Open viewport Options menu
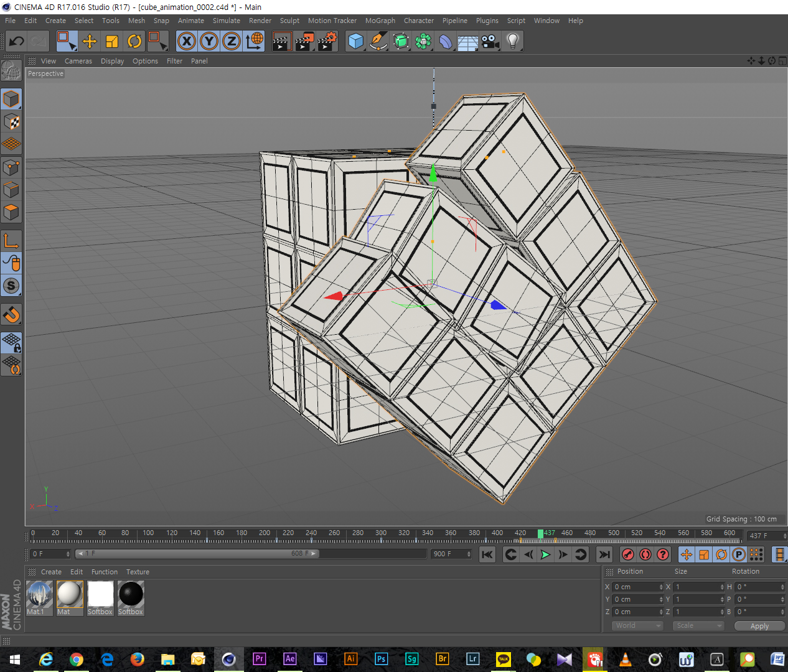788x672 pixels. click(145, 61)
